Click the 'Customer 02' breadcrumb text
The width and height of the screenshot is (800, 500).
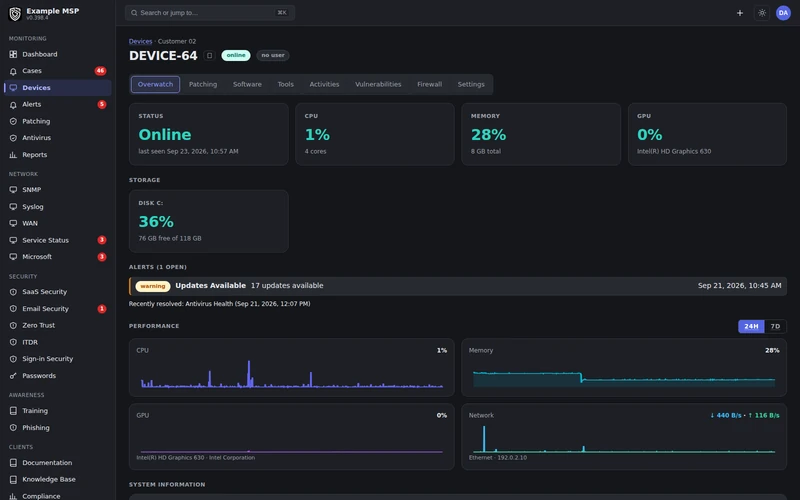[x=177, y=41]
